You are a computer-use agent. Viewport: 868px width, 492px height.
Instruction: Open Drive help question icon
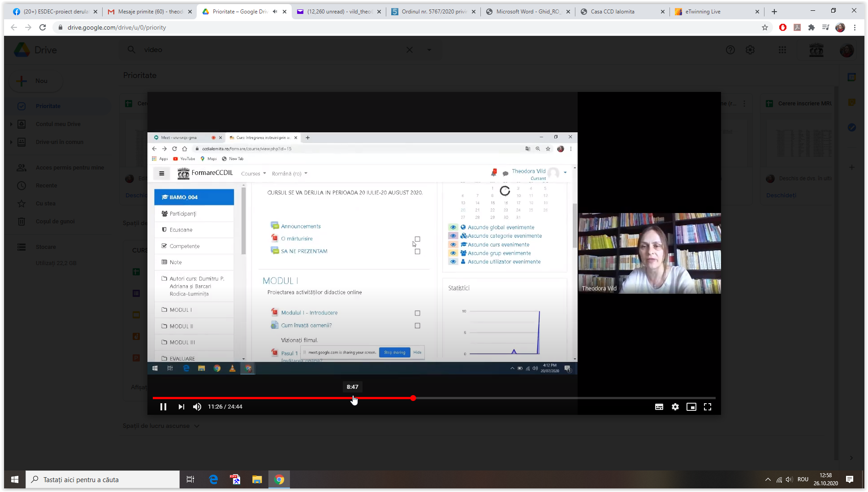[x=730, y=50]
